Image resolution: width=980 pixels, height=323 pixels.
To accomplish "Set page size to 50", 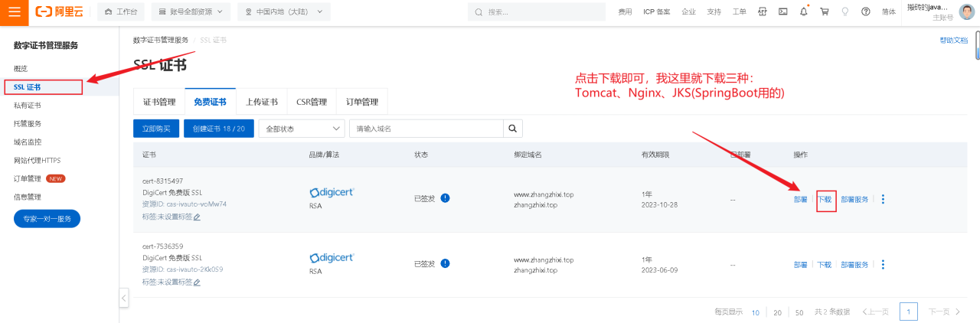I will click(799, 312).
